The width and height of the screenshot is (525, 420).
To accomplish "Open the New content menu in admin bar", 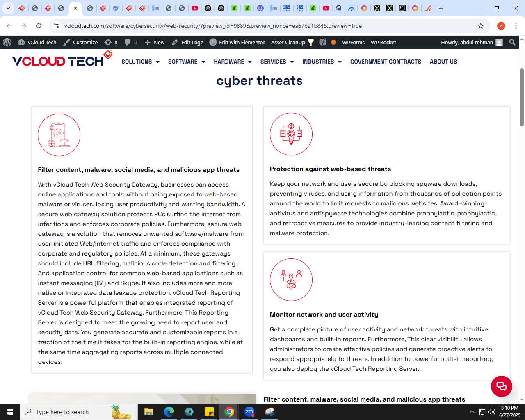I will 155,42.
